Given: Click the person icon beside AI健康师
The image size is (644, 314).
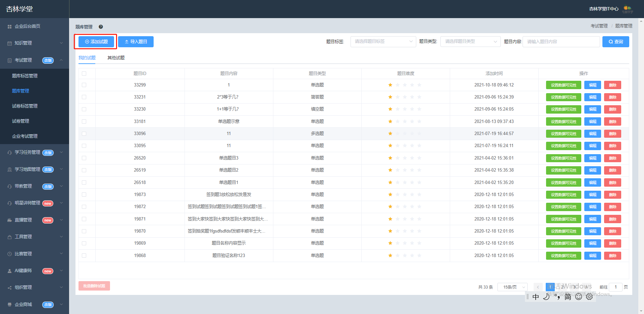Looking at the screenshot, I should point(9,271).
